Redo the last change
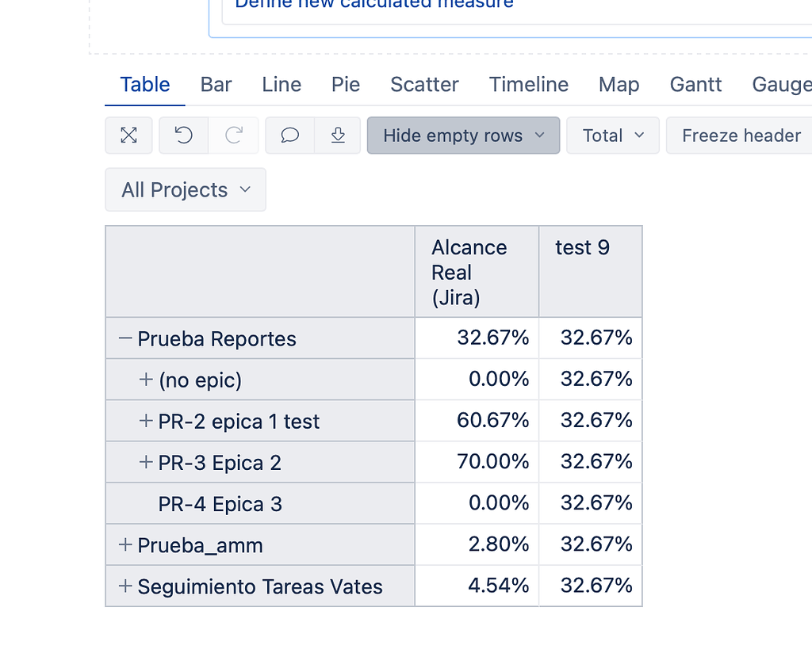 click(x=235, y=136)
